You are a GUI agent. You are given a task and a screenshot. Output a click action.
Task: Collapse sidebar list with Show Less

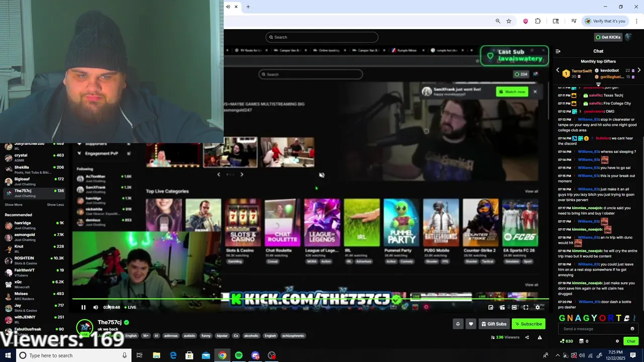click(x=55, y=205)
